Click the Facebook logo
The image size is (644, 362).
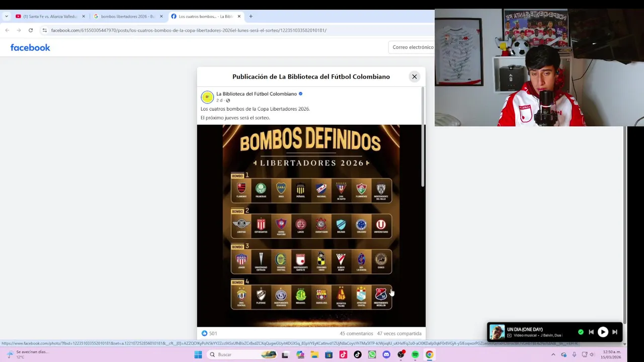[x=30, y=47]
